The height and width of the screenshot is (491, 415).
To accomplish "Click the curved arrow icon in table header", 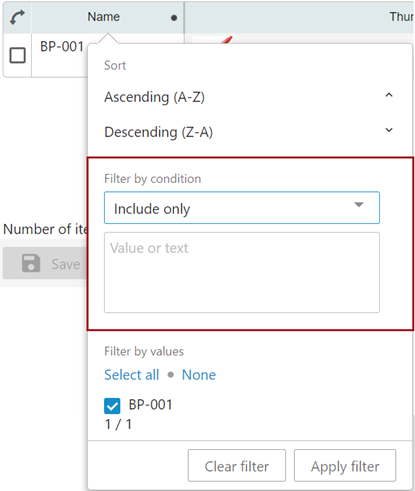I will [x=17, y=17].
